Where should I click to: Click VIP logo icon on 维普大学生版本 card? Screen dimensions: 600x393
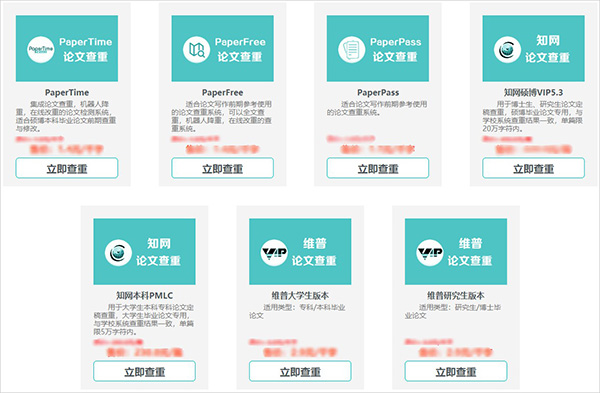point(274,253)
